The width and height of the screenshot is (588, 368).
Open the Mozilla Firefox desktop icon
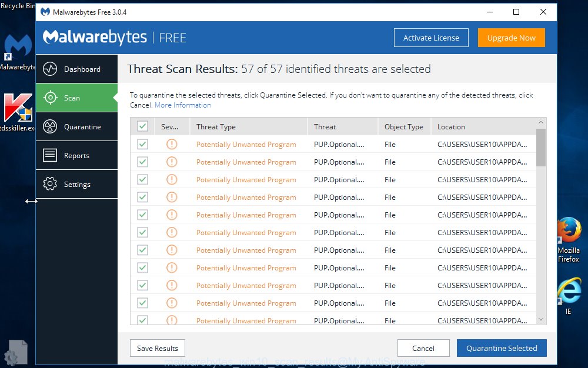click(569, 230)
